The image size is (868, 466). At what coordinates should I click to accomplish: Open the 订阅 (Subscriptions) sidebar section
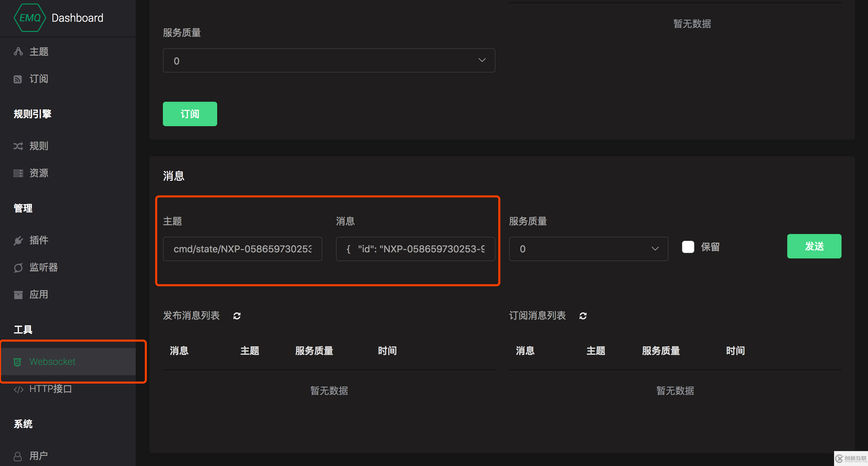point(38,79)
